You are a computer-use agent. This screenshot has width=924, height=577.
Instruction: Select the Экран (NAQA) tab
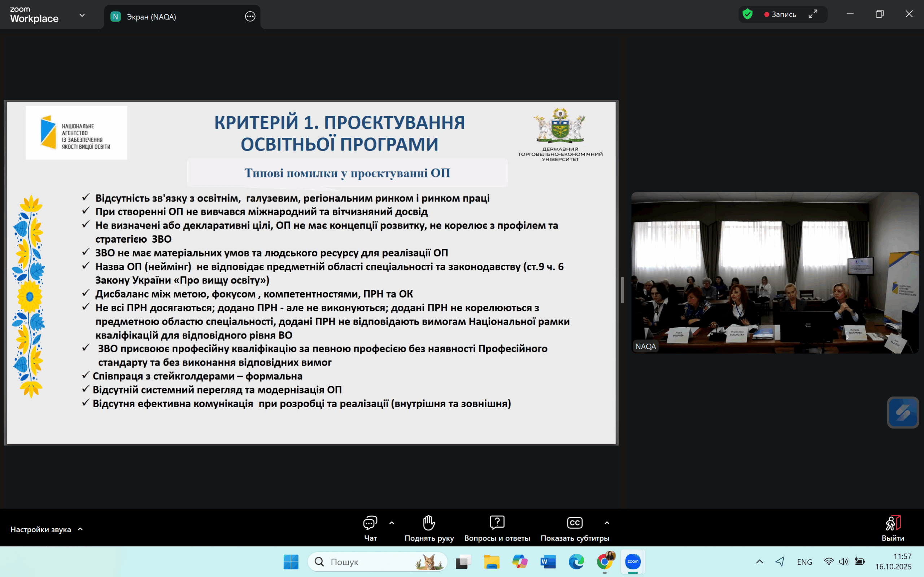[152, 17]
